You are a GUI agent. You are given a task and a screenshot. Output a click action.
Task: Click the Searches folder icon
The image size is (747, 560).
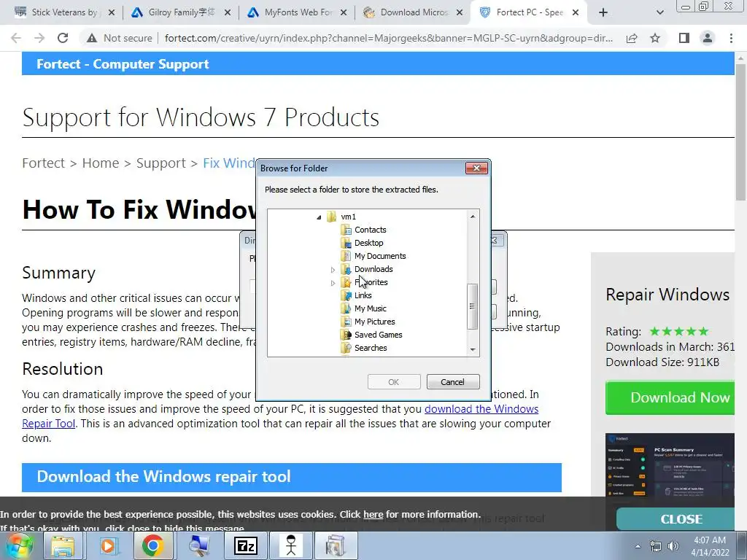click(x=347, y=348)
